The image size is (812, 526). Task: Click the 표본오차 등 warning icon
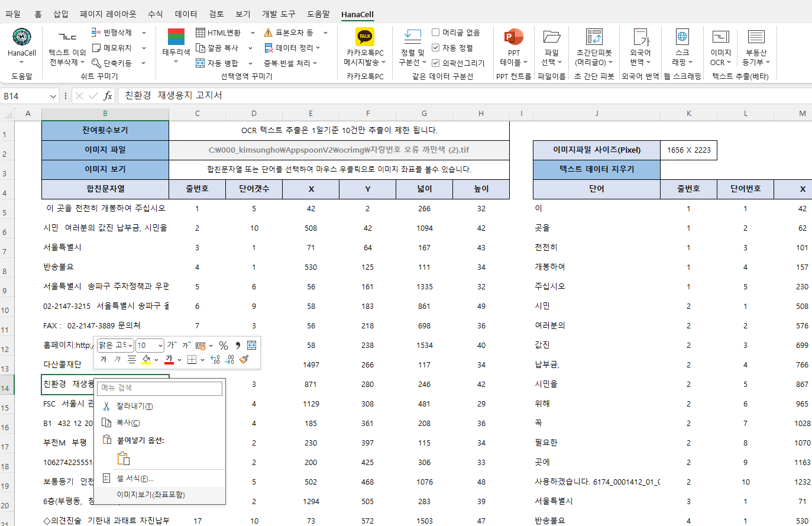[x=268, y=32]
